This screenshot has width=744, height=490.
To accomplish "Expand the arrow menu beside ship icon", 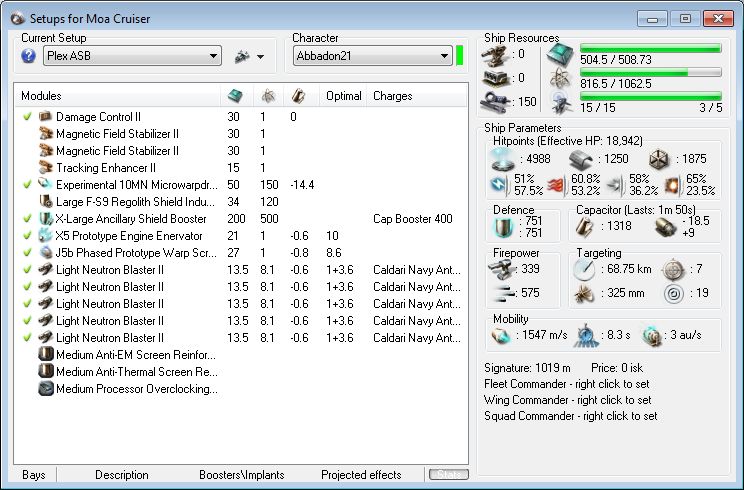I will click(x=261, y=57).
